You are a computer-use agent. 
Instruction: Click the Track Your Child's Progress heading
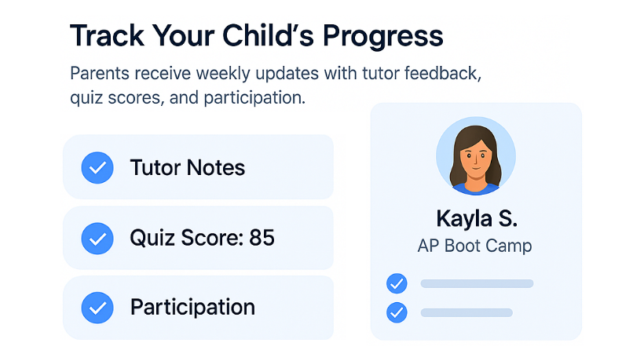pyautogui.click(x=256, y=36)
